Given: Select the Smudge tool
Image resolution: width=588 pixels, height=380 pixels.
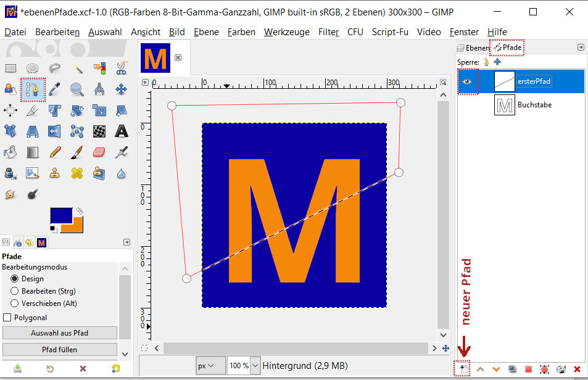Looking at the screenshot, I should click(x=10, y=194).
